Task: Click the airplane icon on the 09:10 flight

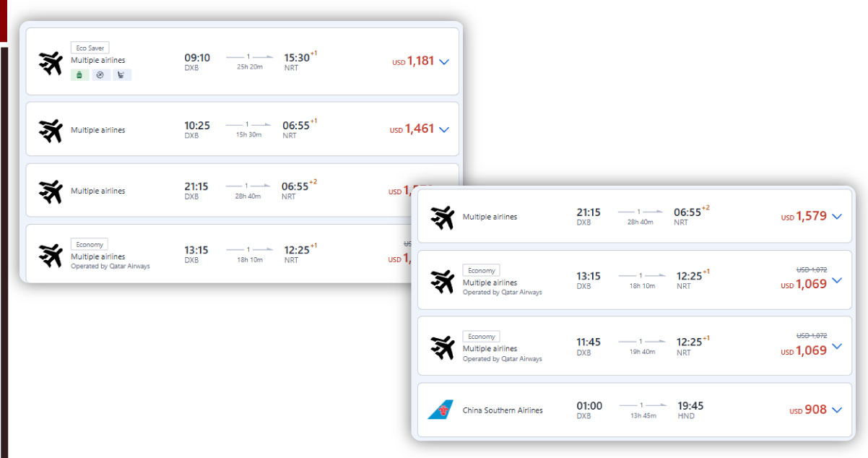Action: (51, 63)
